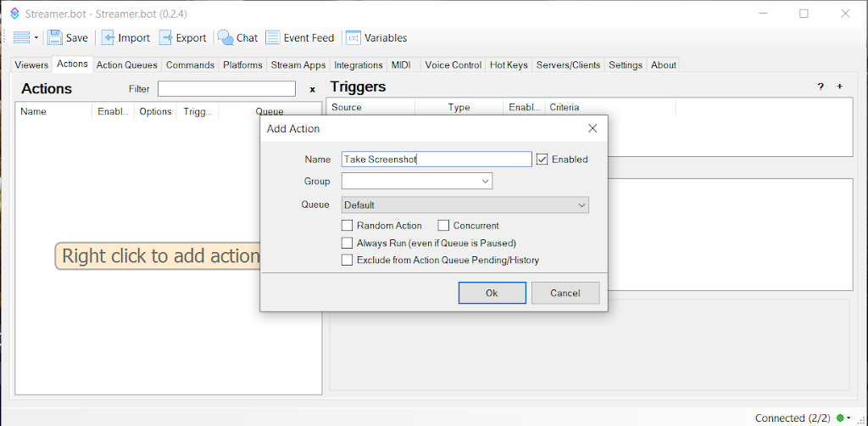The height and width of the screenshot is (426, 868).
Task: Open the Queue dropdown set to Default
Action: click(x=581, y=205)
